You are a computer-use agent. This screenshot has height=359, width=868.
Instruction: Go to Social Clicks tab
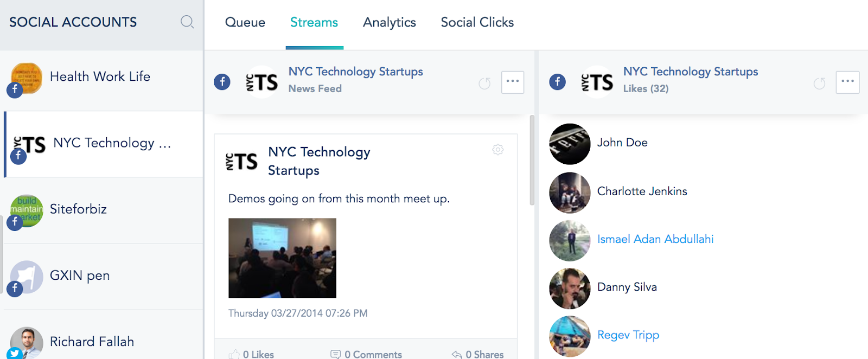477,22
